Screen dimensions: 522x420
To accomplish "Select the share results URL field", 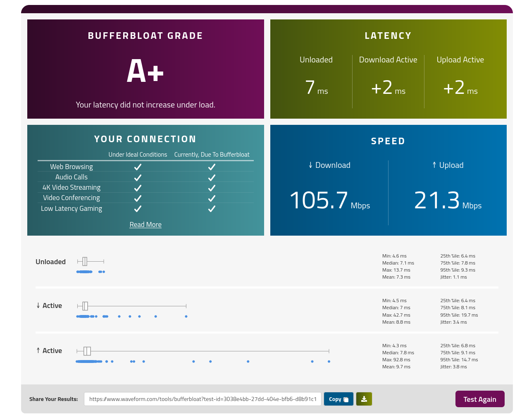I will [203, 399].
